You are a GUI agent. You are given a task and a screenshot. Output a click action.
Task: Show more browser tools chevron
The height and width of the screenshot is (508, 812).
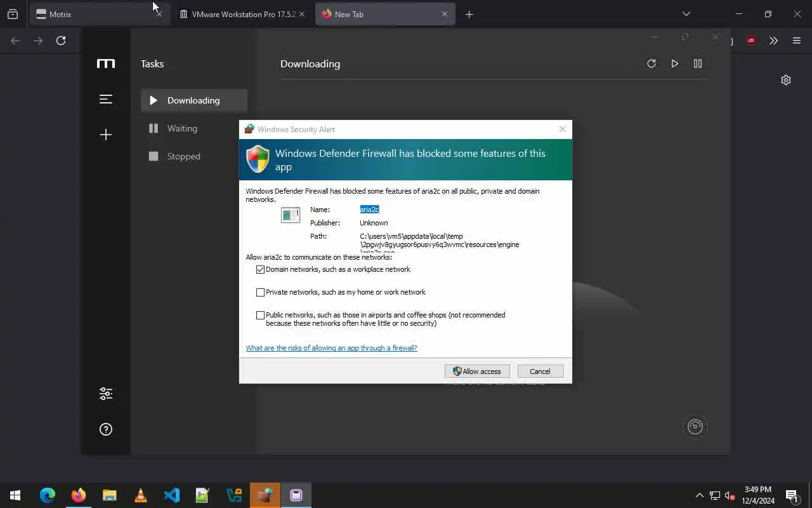773,41
